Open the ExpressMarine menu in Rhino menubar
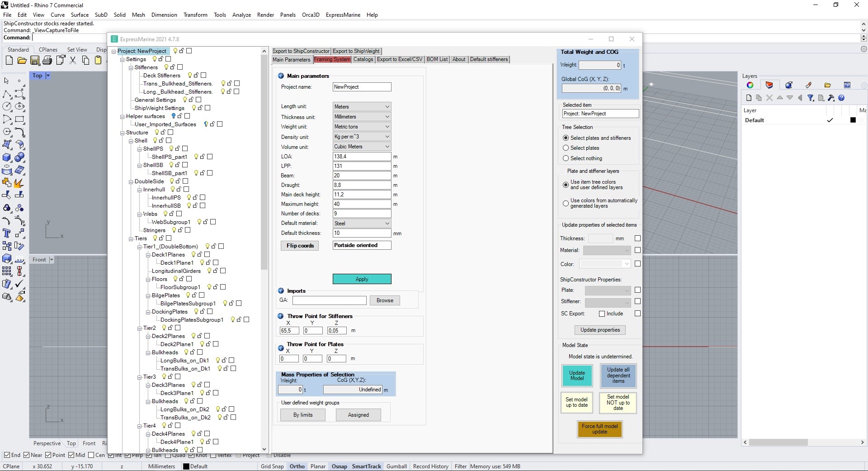 pos(343,15)
